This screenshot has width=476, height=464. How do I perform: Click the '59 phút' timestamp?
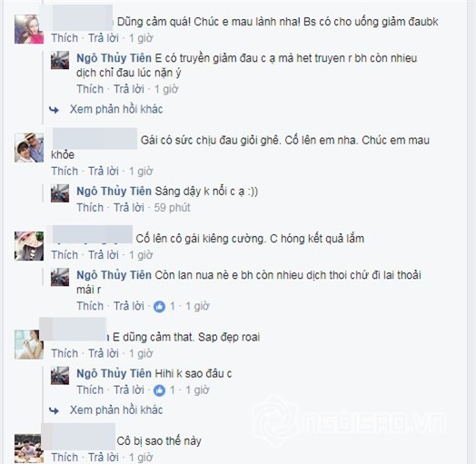pos(172,208)
